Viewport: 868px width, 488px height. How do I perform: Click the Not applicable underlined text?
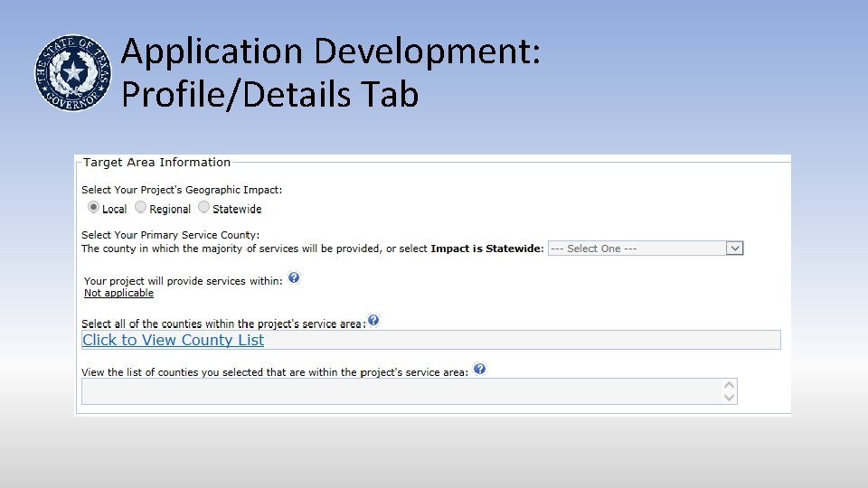tap(118, 293)
